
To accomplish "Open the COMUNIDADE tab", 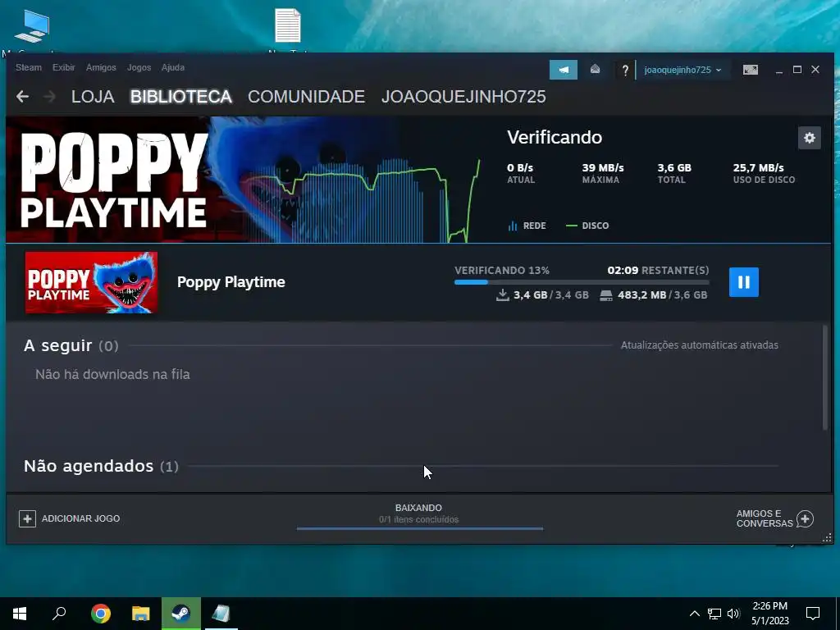I will [306, 97].
